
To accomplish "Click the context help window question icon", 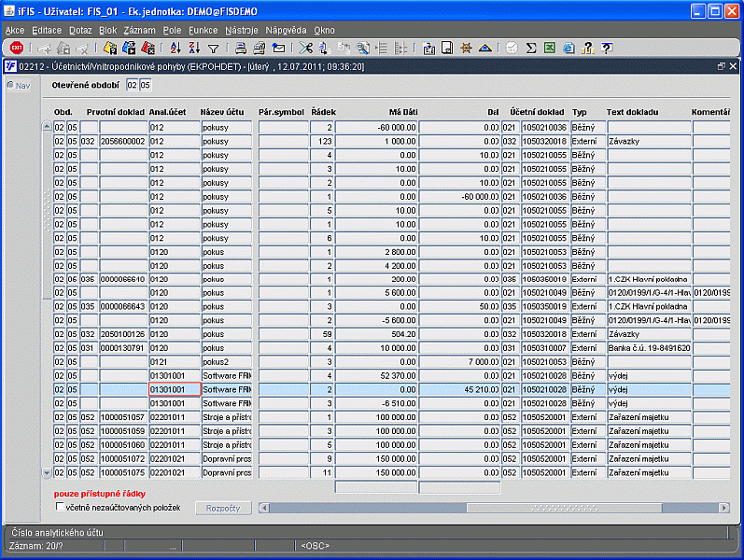I will [x=607, y=48].
